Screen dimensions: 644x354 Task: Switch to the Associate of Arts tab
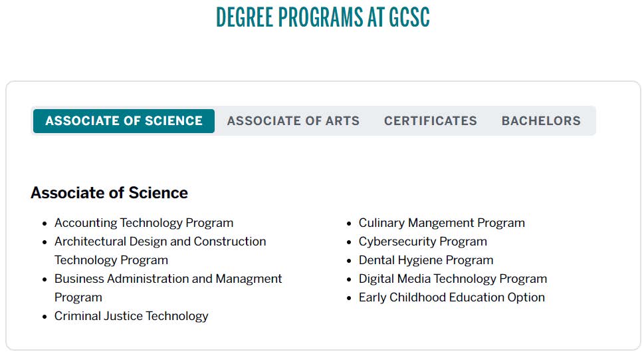(293, 121)
